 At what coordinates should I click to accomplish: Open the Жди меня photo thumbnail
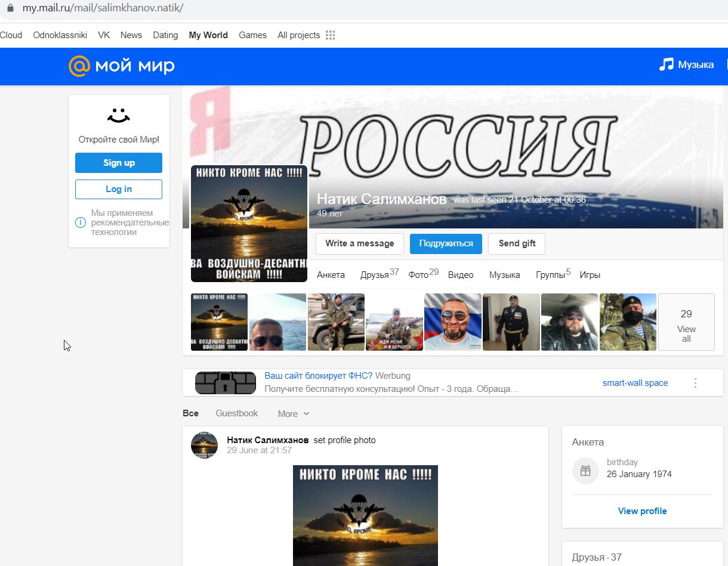394,322
